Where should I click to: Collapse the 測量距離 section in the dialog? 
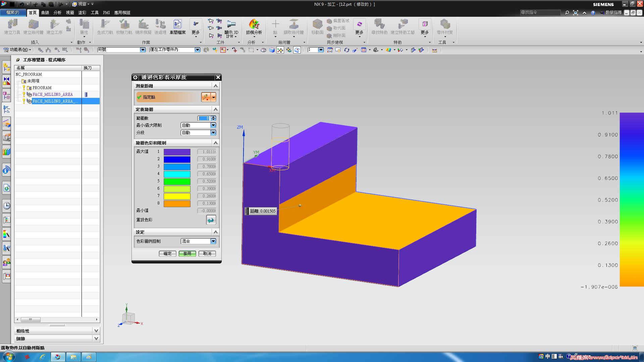coord(216,86)
